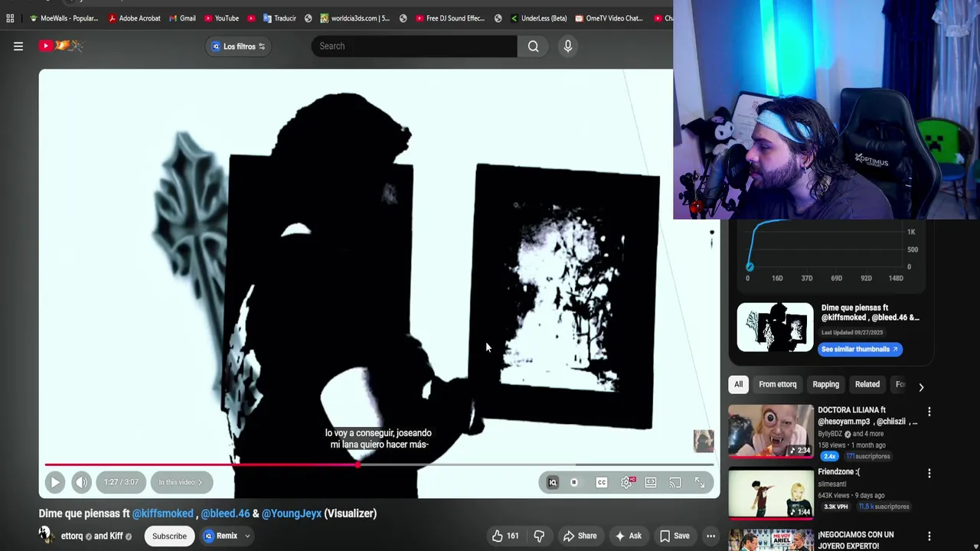Open Traducir bookmark
The height and width of the screenshot is (551, 980).
click(x=279, y=18)
